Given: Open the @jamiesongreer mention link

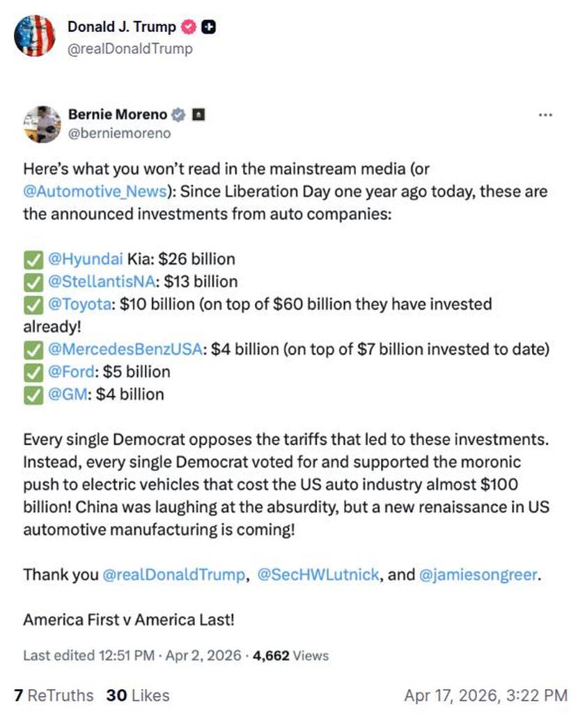Looking at the screenshot, I should pyautogui.click(x=478, y=575).
